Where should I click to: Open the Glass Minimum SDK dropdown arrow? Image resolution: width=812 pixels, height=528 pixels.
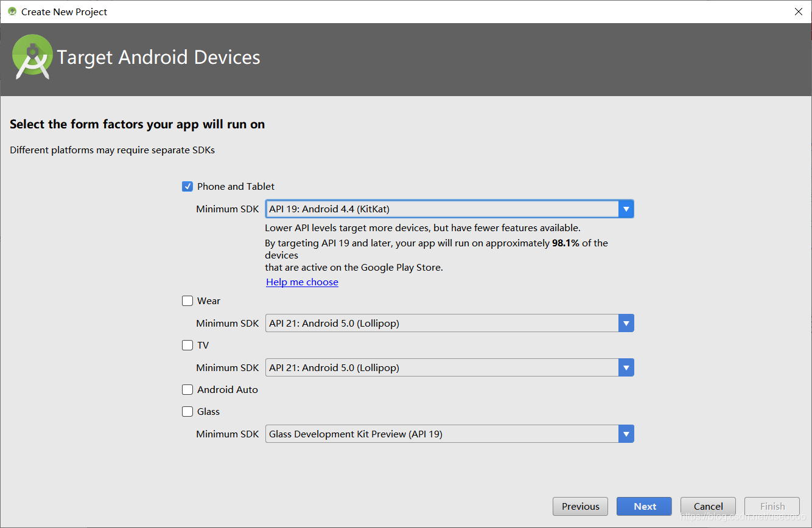pos(626,434)
